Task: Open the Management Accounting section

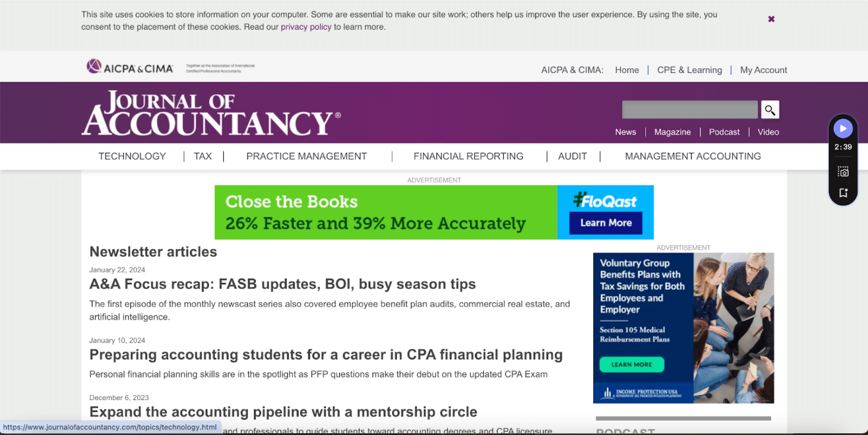Action: 693,156
